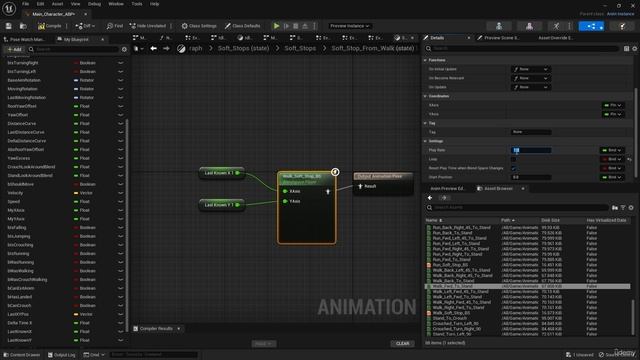This screenshot has width=640, height=360.
Task: Toggle the Loop checkbox
Action: click(x=514, y=159)
